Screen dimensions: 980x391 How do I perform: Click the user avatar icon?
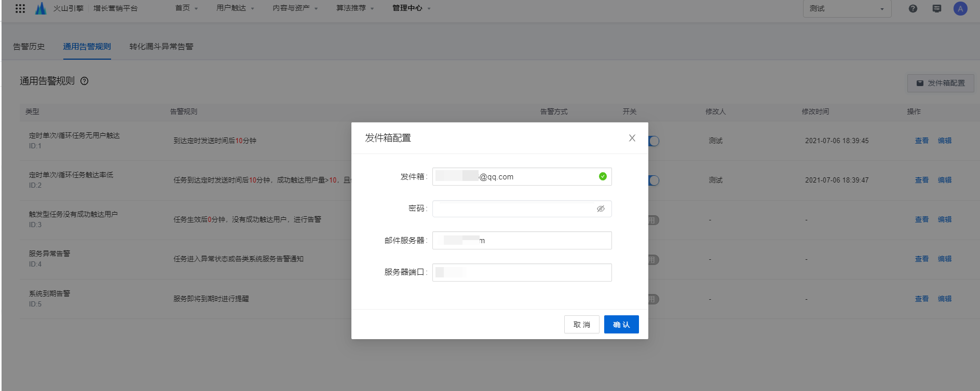(x=960, y=8)
